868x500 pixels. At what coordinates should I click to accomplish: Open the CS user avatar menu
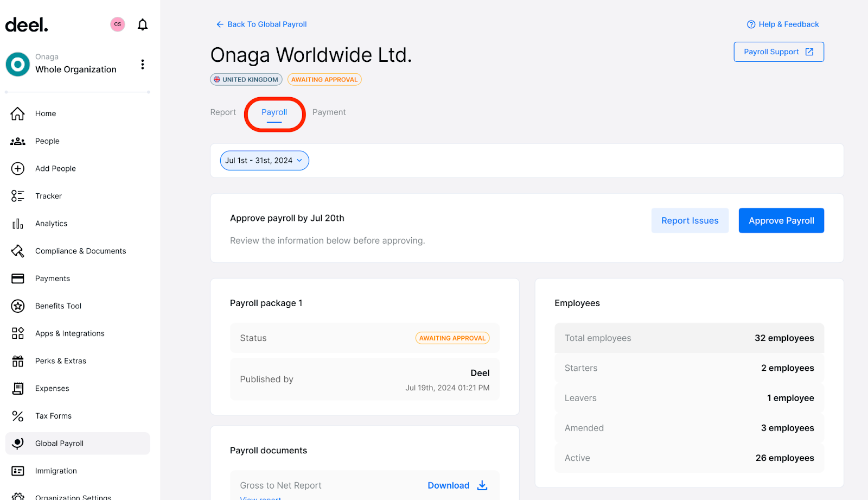click(118, 24)
